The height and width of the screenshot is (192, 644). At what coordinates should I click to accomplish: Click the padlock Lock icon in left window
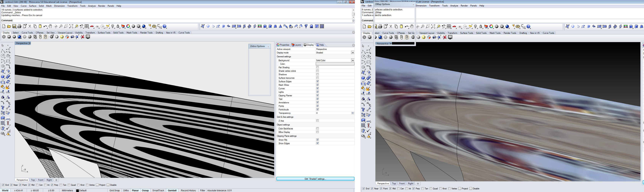click(118, 26)
